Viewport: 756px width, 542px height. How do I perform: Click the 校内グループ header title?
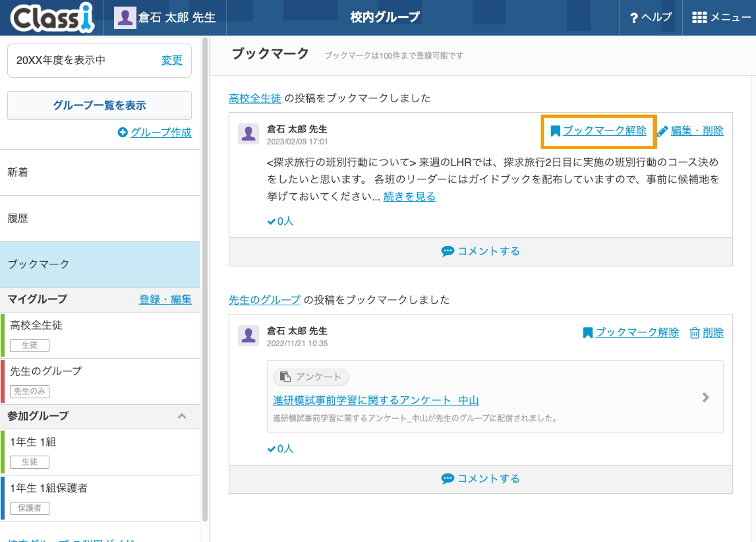pyautogui.click(x=385, y=17)
